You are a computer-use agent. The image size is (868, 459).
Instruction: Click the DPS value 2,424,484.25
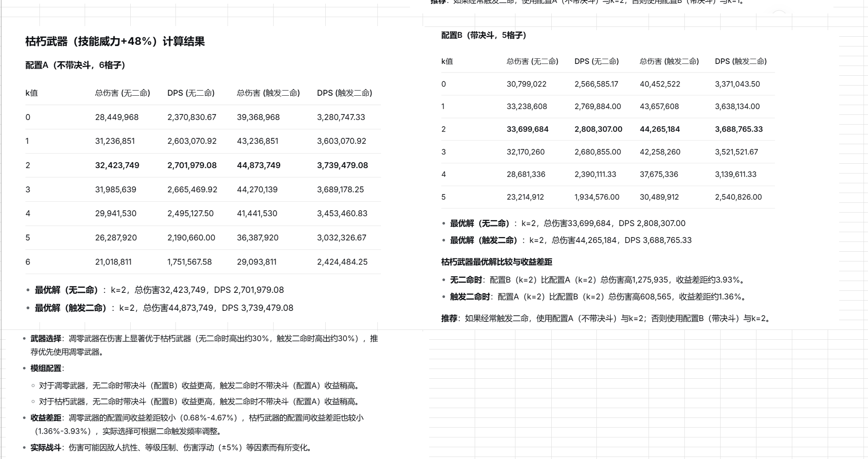342,262
